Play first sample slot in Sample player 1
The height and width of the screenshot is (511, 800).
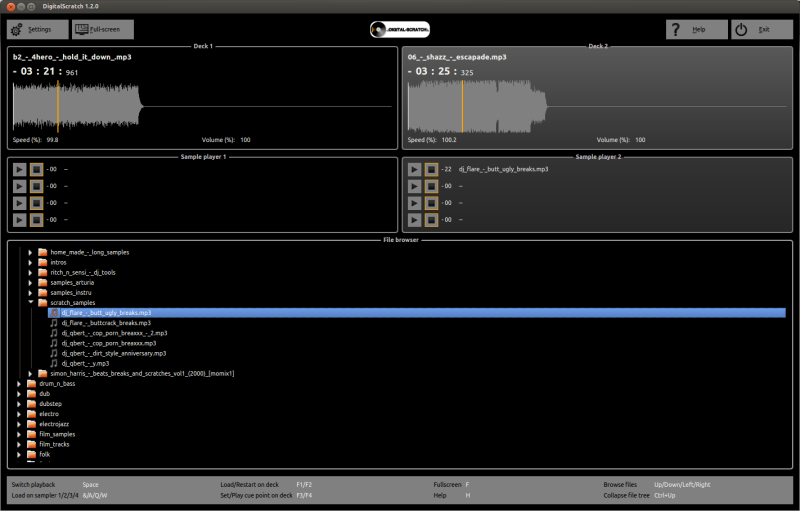pos(19,169)
